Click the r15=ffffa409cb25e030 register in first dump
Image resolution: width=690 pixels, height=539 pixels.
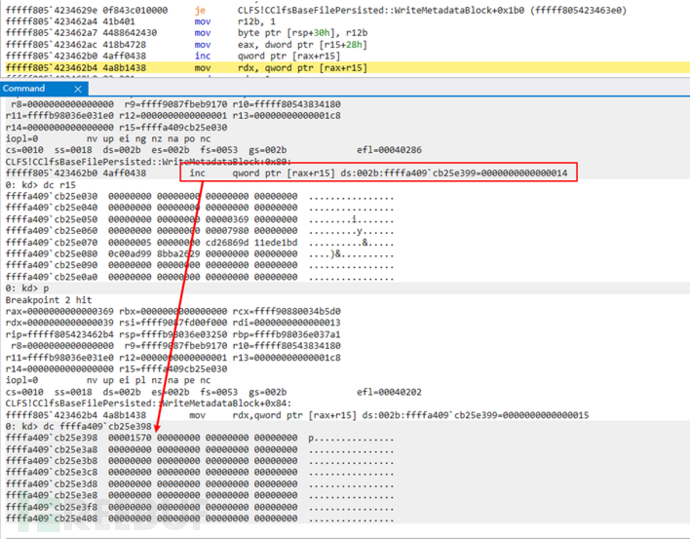pyautogui.click(x=173, y=127)
